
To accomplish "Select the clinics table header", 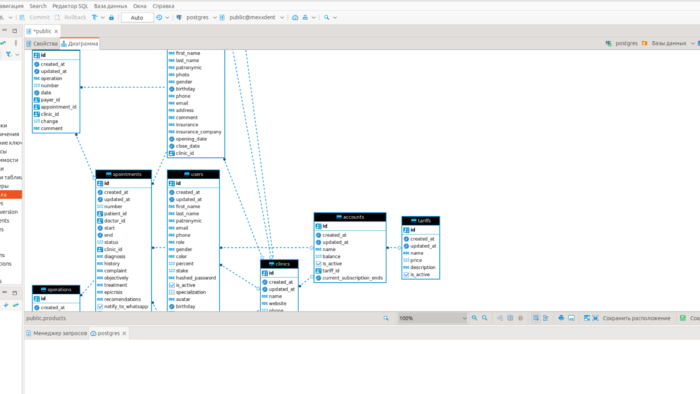I will point(279,264).
